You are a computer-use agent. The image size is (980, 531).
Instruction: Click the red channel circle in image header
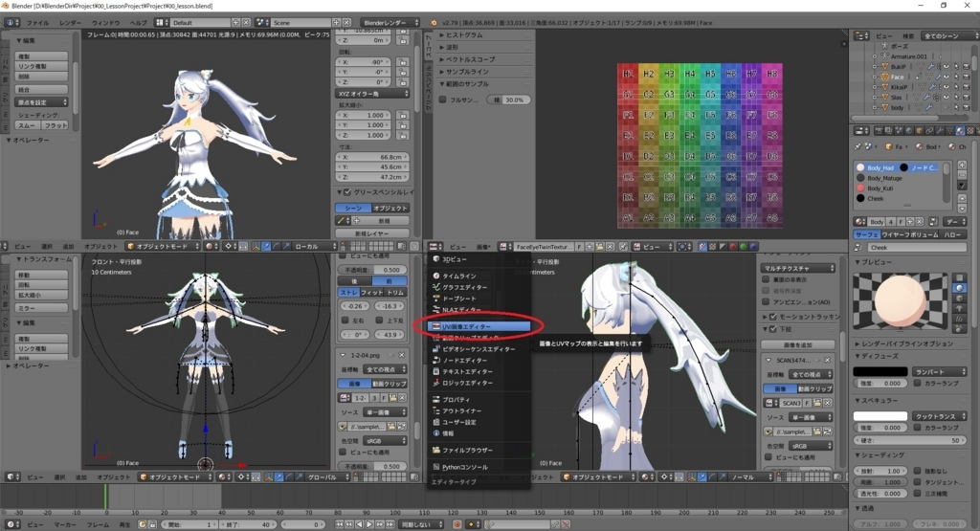(733, 247)
